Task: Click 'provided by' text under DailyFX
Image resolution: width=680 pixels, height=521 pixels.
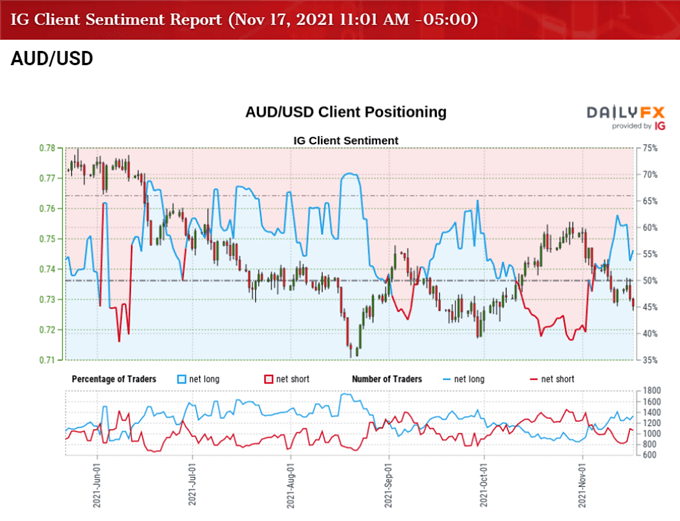Action: (631, 126)
